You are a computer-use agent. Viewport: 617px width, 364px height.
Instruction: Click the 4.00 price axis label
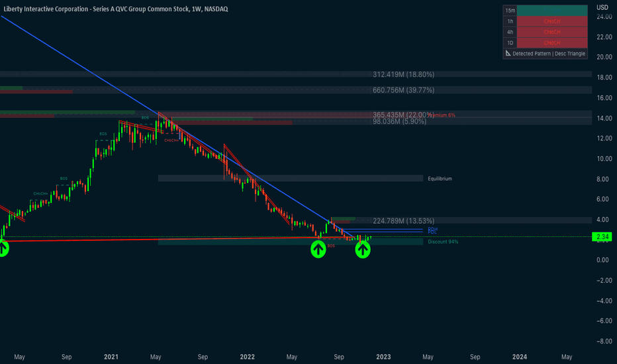(603, 220)
